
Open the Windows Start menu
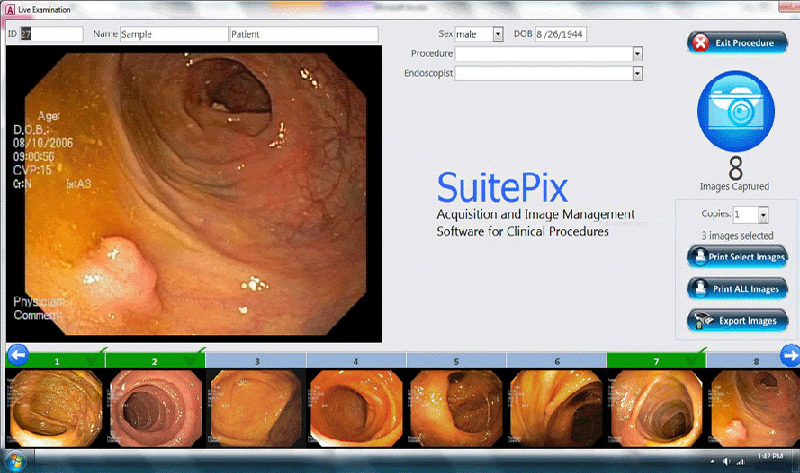point(14,462)
